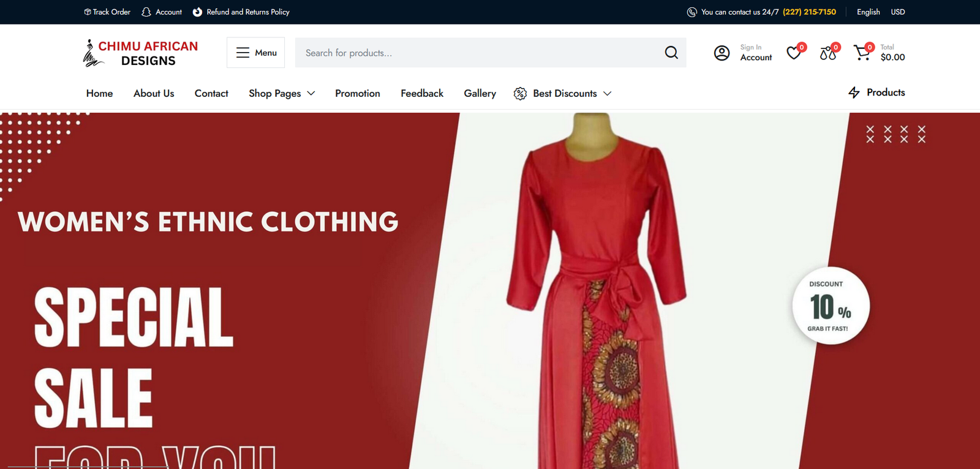980x469 pixels.
Task: Click the Special Sale banner text
Action: 134,357
